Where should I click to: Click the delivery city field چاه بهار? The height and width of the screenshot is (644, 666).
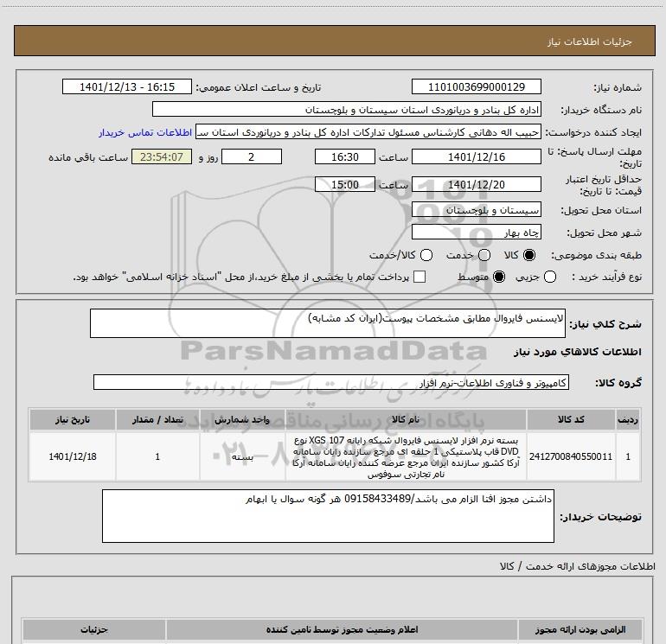click(x=476, y=233)
